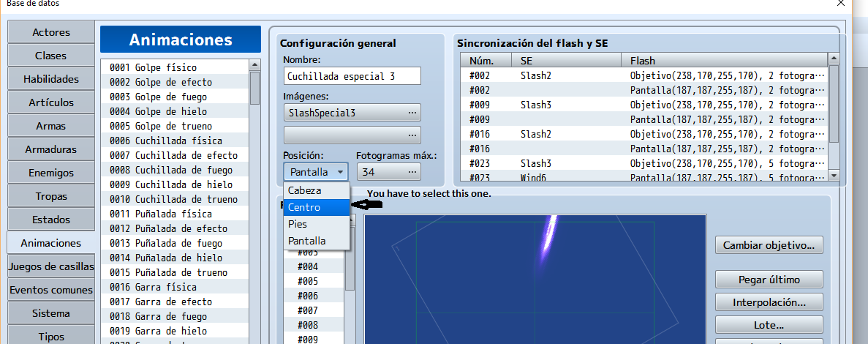Select animation 0014 Puñalada de hielo
868x344 pixels.
click(175, 258)
